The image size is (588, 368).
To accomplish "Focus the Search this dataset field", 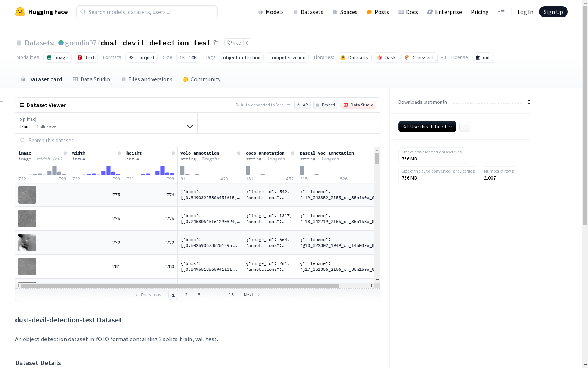I will tap(198, 140).
